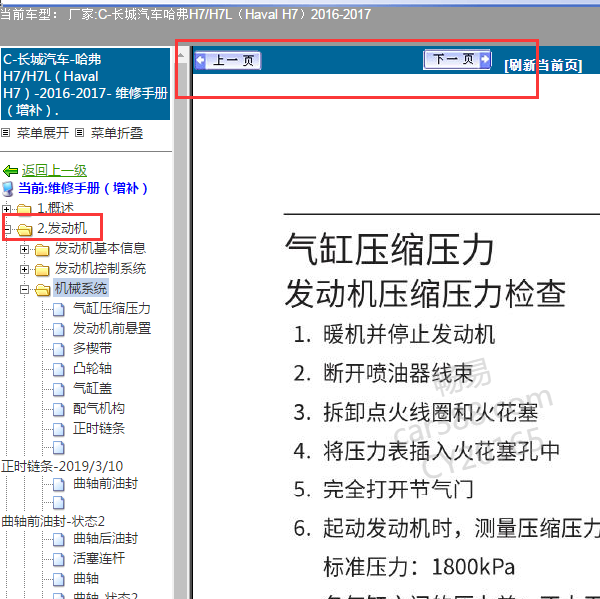Open the 配气机构 document
600x599 pixels.
tap(99, 408)
